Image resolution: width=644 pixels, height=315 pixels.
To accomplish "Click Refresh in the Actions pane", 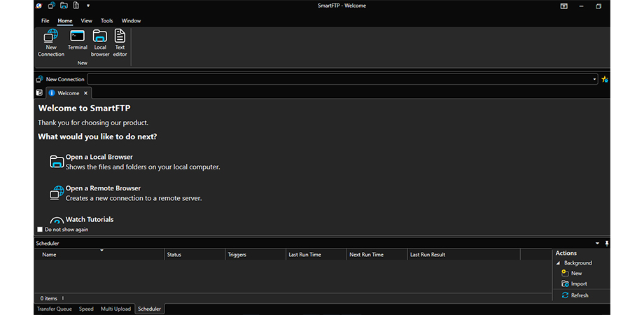I will pos(580,295).
